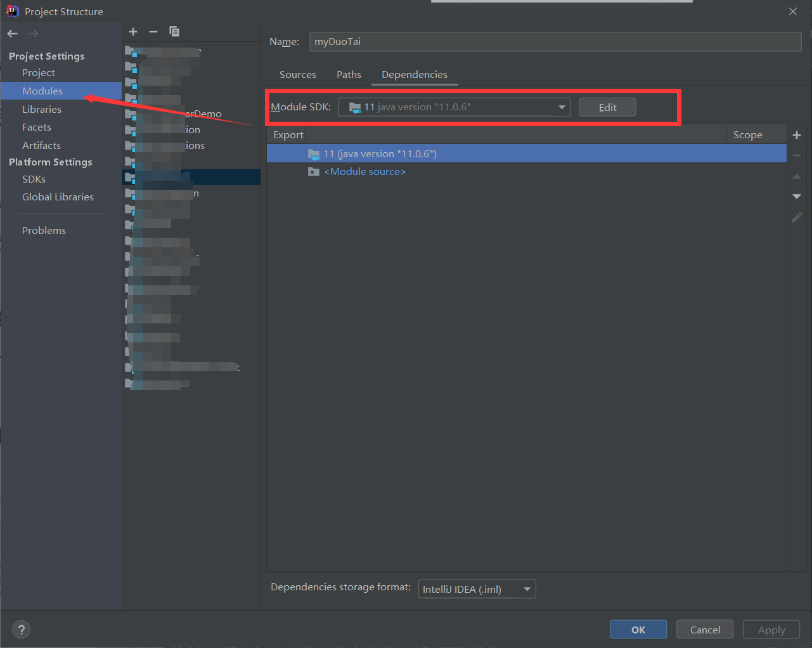Screen dimensions: 812x648
Task: Click the IntelliJ icon in the title bar
Action: 12,11
